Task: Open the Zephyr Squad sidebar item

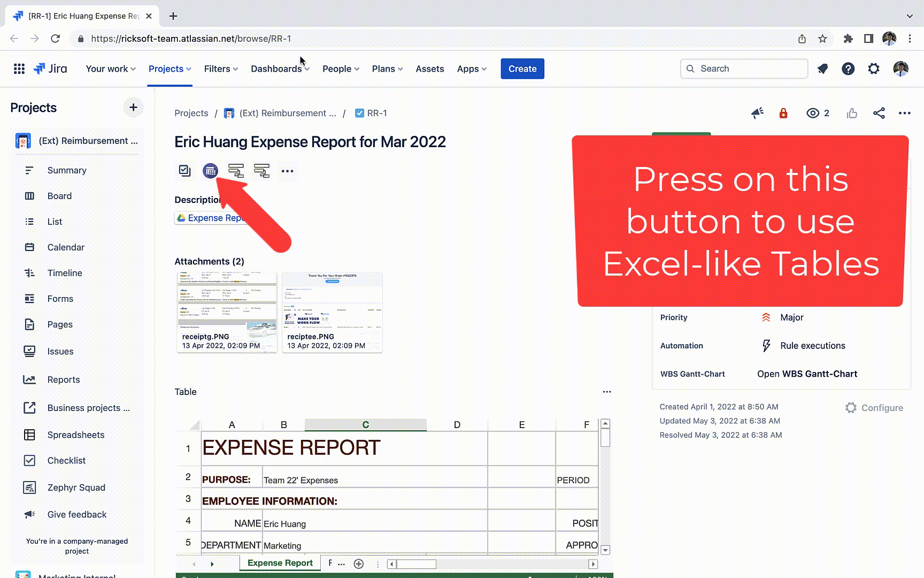Action: 78,488
